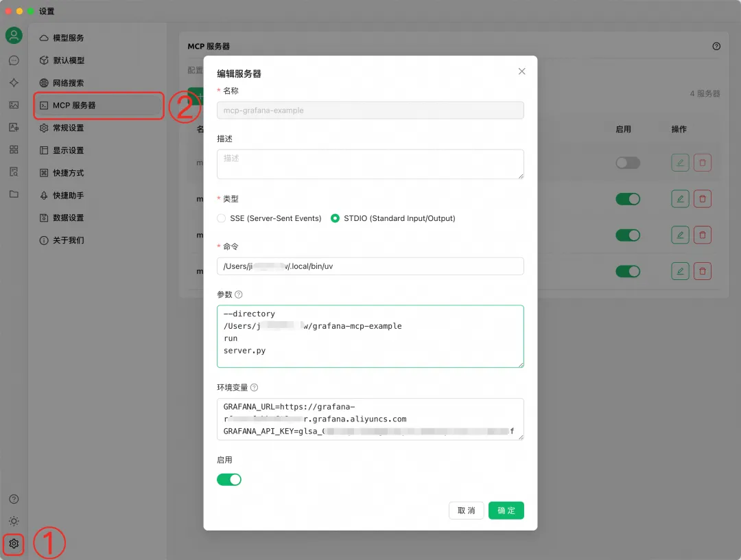Click the 命令 command input field
The image size is (741, 560).
pos(370,266)
